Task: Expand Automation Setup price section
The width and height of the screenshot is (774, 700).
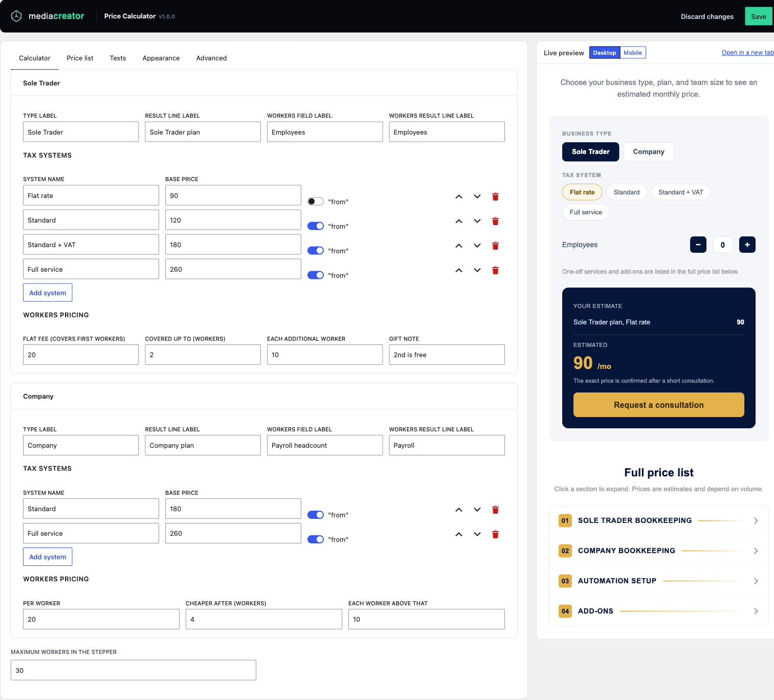Action: (x=659, y=581)
